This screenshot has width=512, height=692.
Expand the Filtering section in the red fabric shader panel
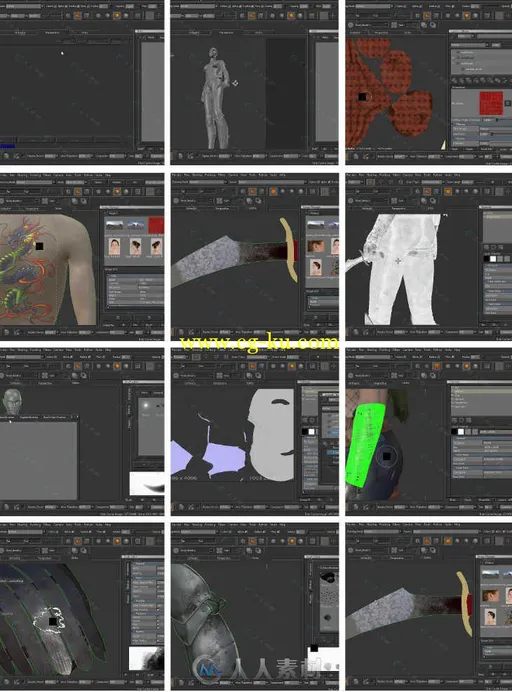(x=461, y=124)
